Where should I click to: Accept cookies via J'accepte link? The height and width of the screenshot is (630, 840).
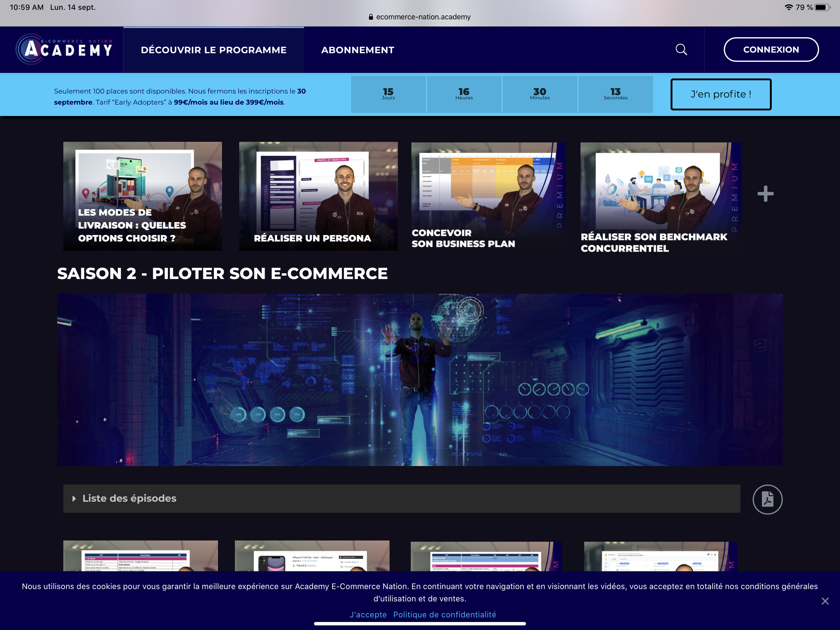368,614
